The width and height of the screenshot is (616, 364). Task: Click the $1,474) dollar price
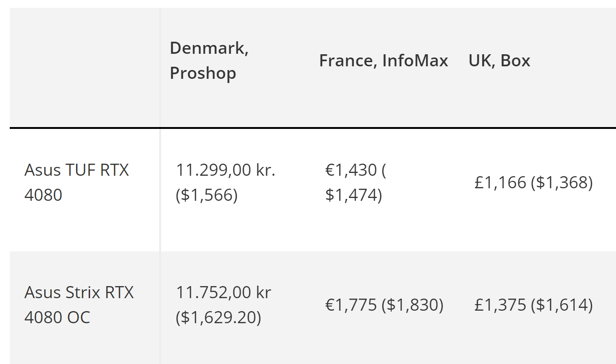353,195
